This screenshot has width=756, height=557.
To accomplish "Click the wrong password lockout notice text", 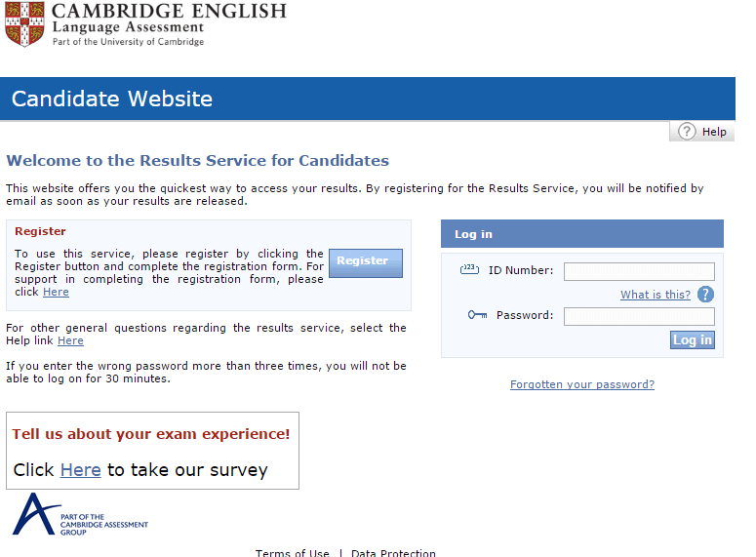I will coord(206,373).
